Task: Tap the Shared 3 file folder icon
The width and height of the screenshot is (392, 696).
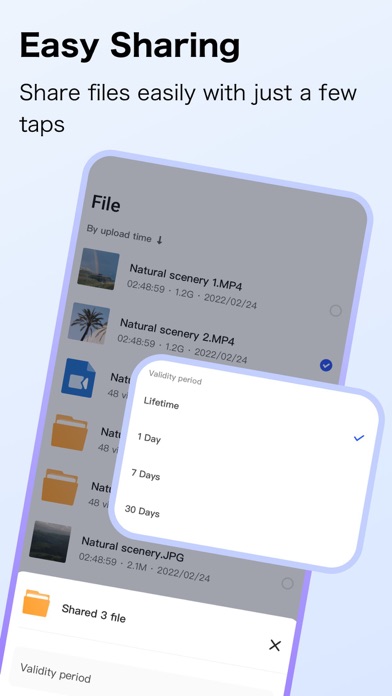Action: point(36,603)
